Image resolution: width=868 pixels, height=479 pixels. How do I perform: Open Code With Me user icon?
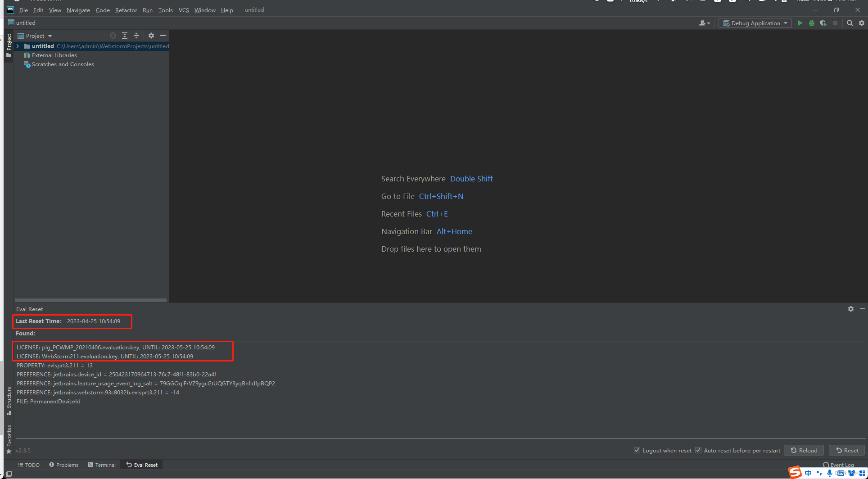[704, 23]
